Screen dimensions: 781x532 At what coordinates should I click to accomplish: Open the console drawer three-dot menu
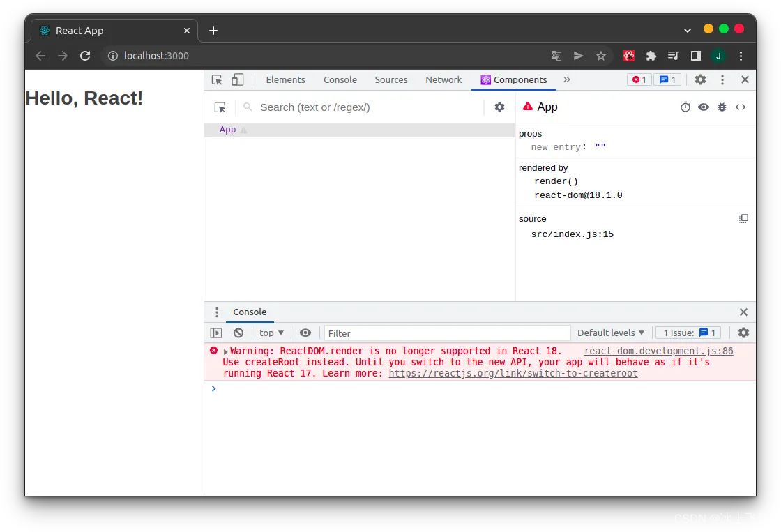216,312
